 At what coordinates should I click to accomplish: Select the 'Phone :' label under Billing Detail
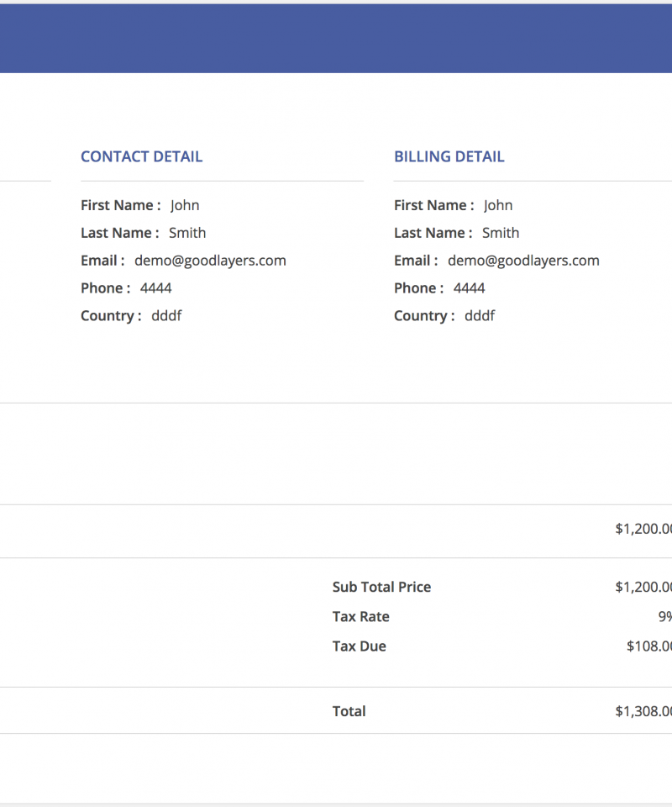coord(418,288)
